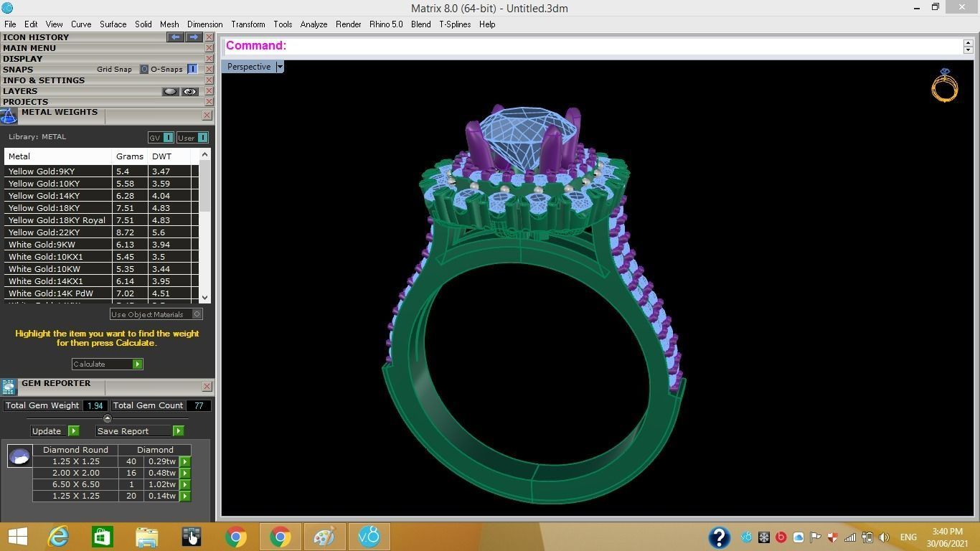Select the Yellow Gold:14KY row
Image resolution: width=980 pixels, height=551 pixels.
tap(101, 196)
